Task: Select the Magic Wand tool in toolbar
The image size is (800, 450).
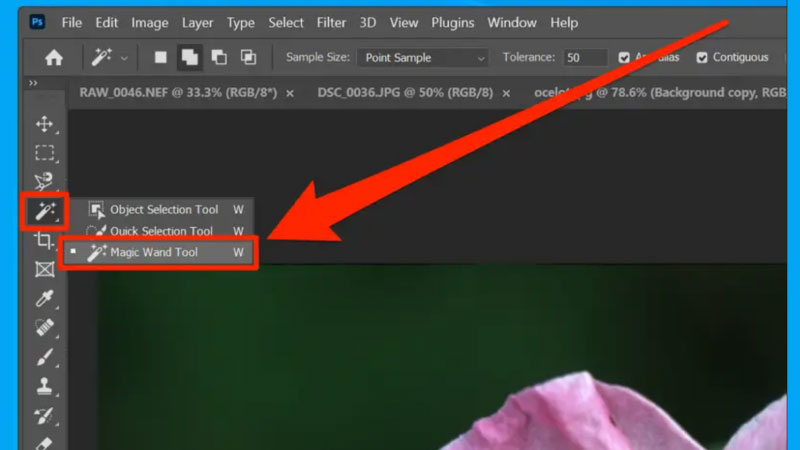Action: point(45,211)
